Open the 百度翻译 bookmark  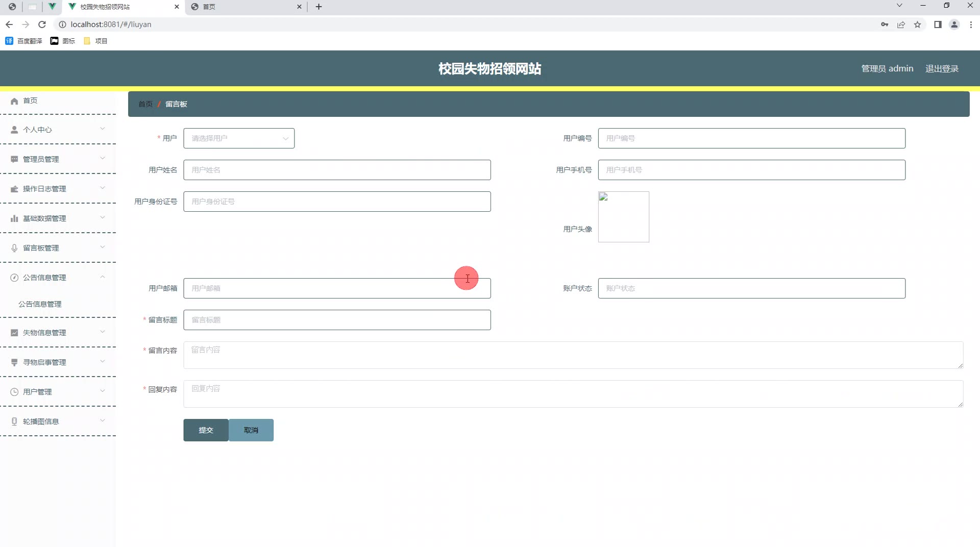coord(24,41)
